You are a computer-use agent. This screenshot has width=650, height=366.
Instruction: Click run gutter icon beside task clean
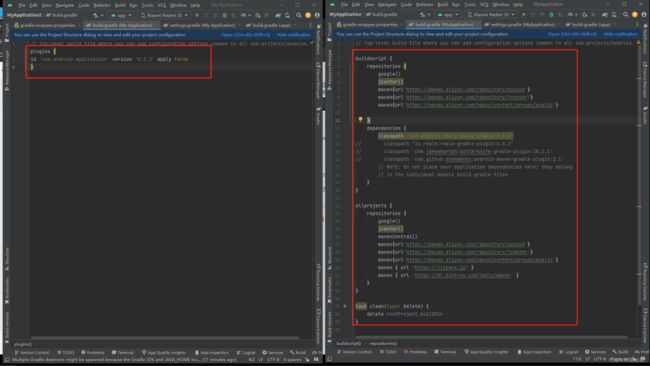(345, 306)
